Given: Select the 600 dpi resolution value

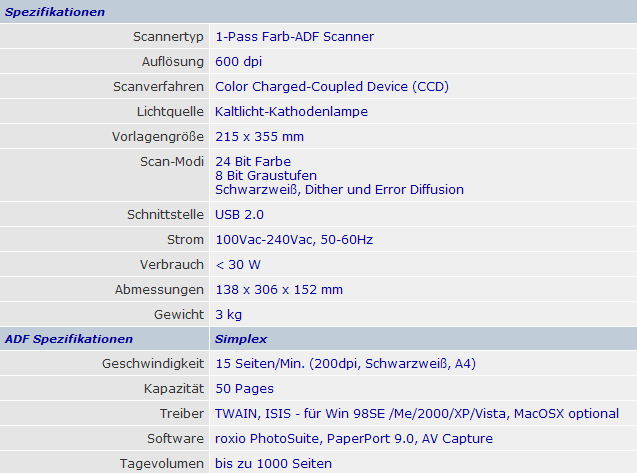Looking at the screenshot, I should point(239,62).
